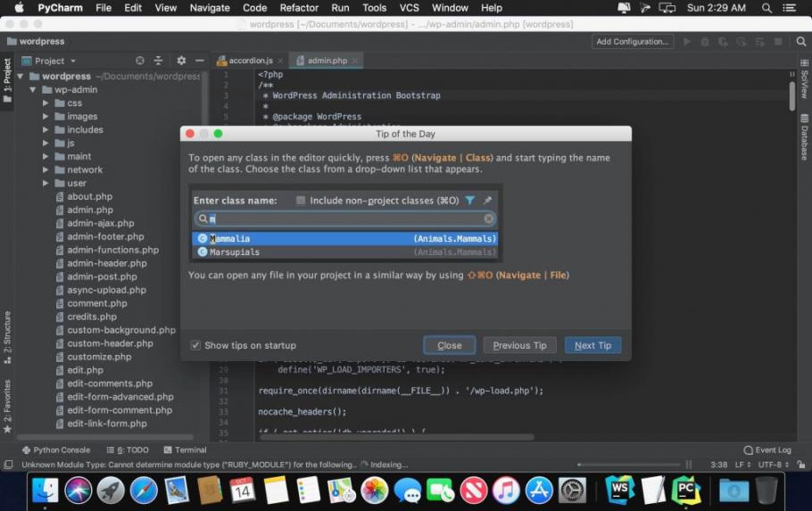This screenshot has width=812, height=511.
Task: Open the TODO tool window tab
Action: click(x=128, y=449)
